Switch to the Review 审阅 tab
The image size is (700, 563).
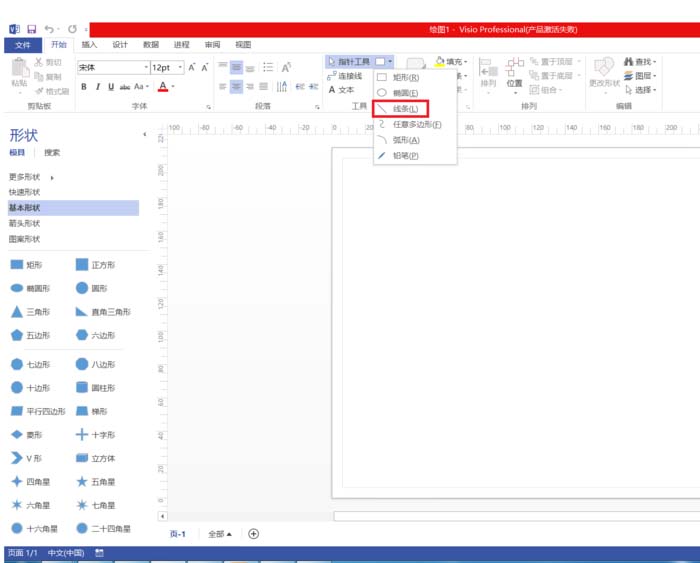tap(212, 45)
